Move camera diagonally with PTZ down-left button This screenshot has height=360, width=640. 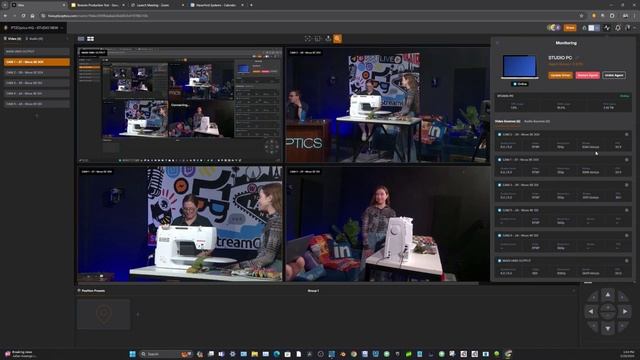(594, 325)
